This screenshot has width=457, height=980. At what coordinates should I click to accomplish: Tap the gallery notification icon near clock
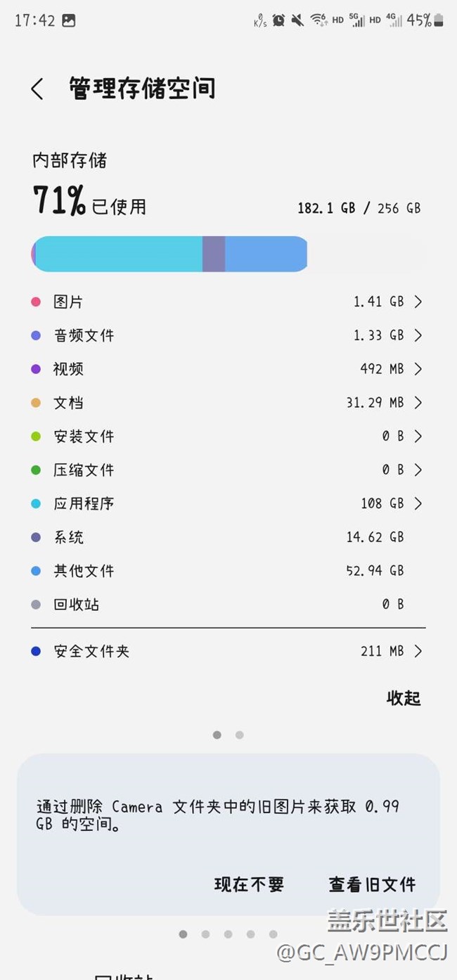point(68,20)
